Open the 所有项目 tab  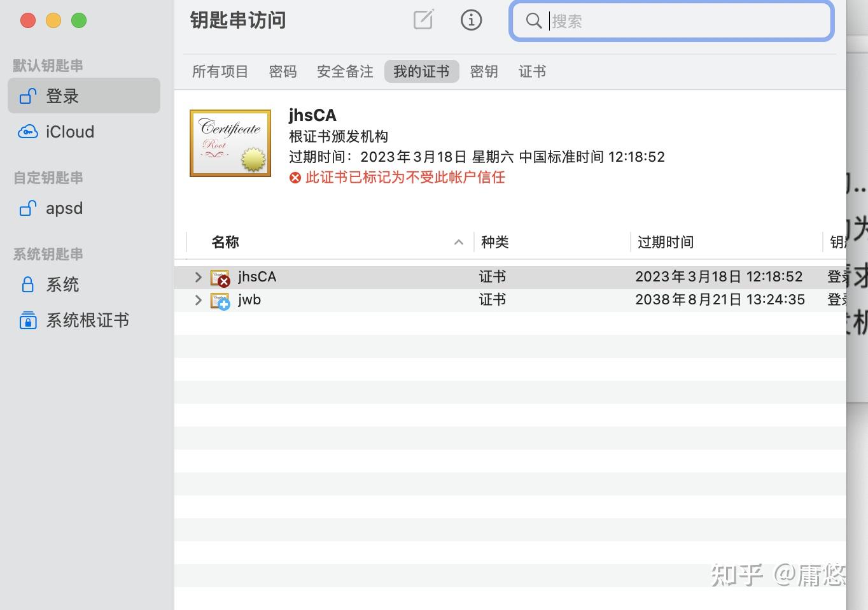coord(220,71)
